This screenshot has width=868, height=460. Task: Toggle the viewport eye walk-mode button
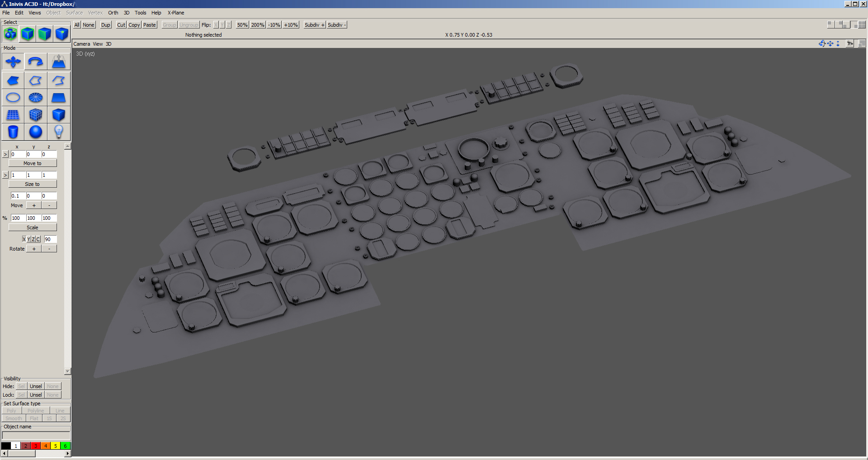(x=850, y=44)
